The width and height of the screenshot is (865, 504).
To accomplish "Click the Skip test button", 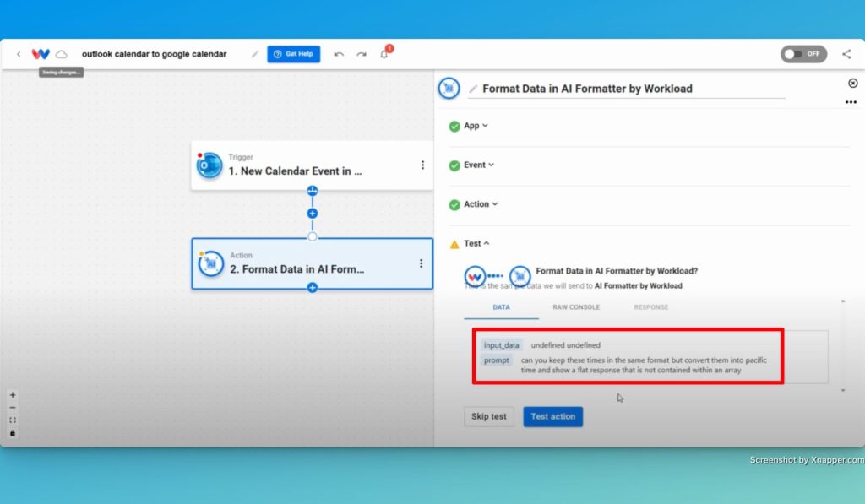I will click(x=489, y=416).
